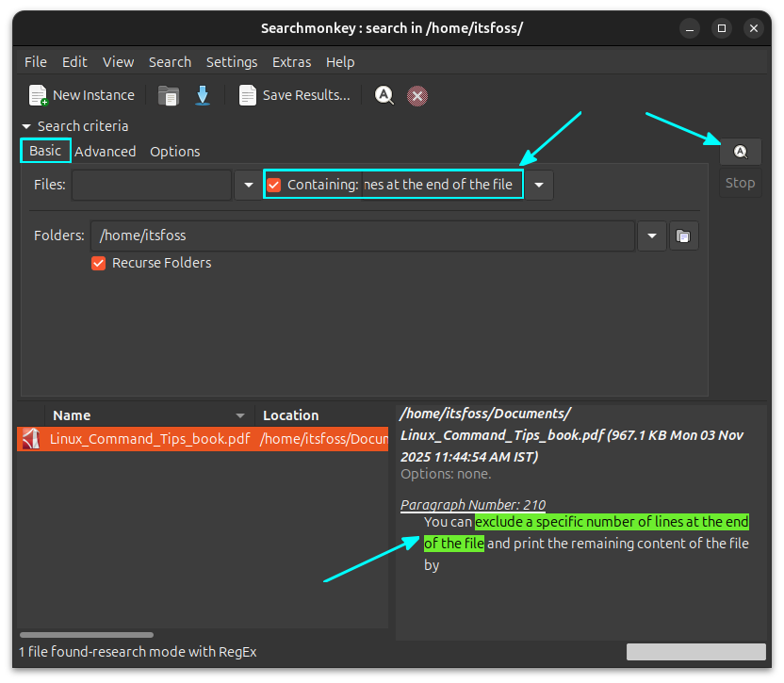Disable the Recurse Folders checkbox
784x683 pixels.
click(x=98, y=263)
